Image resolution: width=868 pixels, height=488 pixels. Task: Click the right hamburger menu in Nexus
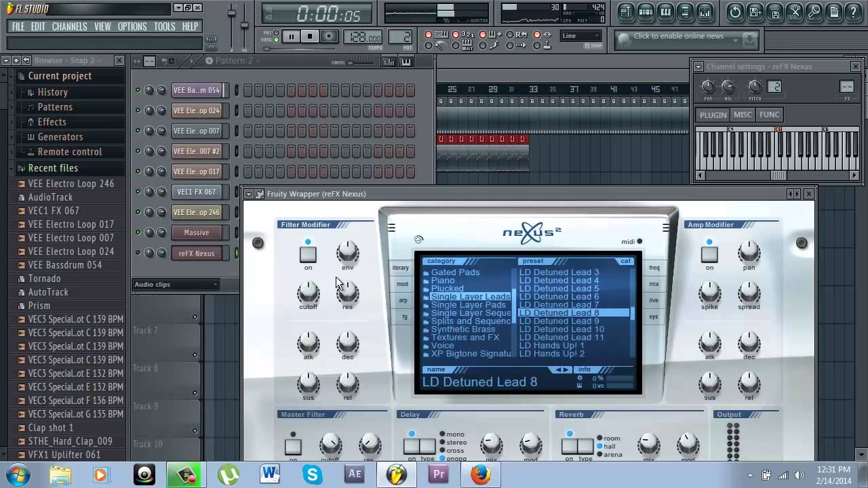(x=666, y=228)
